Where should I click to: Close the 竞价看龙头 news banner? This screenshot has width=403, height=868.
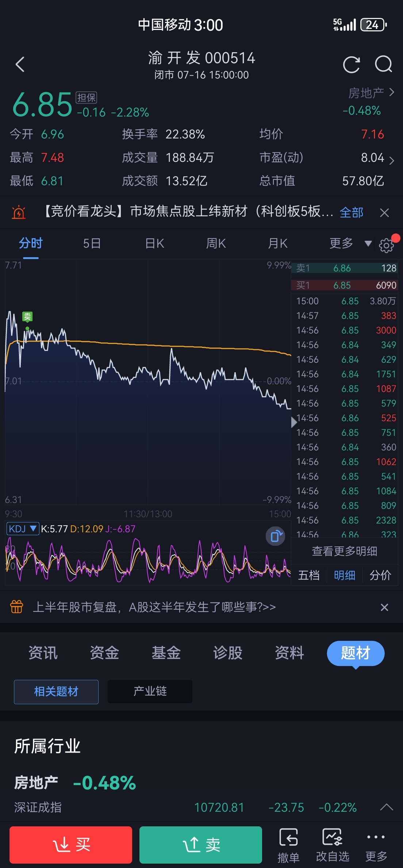click(x=384, y=213)
